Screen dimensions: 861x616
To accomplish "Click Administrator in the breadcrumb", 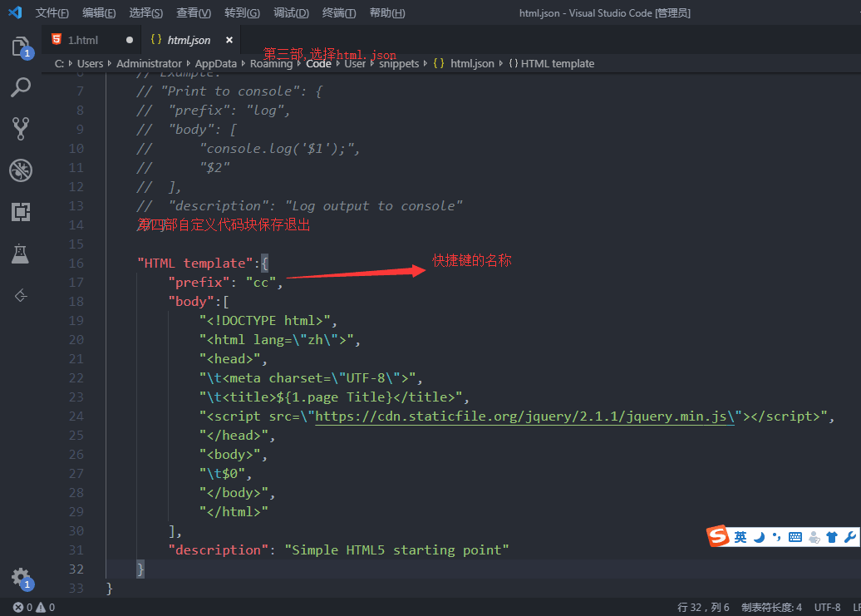I will click(x=149, y=64).
